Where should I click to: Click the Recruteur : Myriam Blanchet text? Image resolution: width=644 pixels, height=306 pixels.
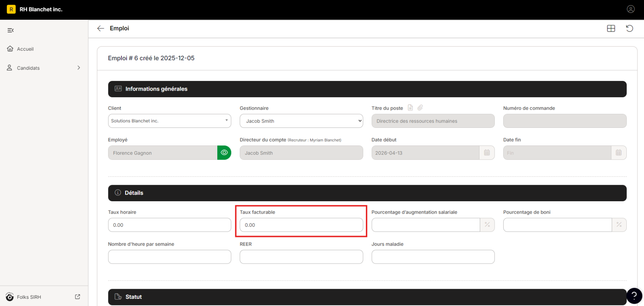315,140
